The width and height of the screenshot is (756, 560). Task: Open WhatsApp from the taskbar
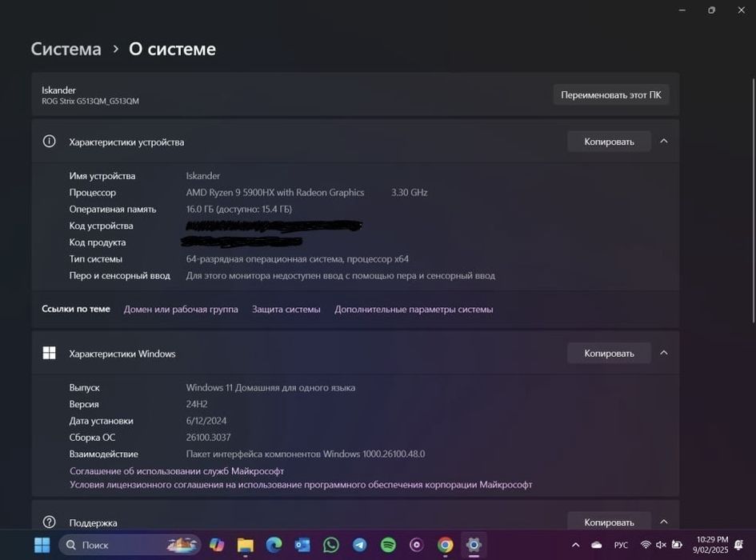click(x=330, y=545)
